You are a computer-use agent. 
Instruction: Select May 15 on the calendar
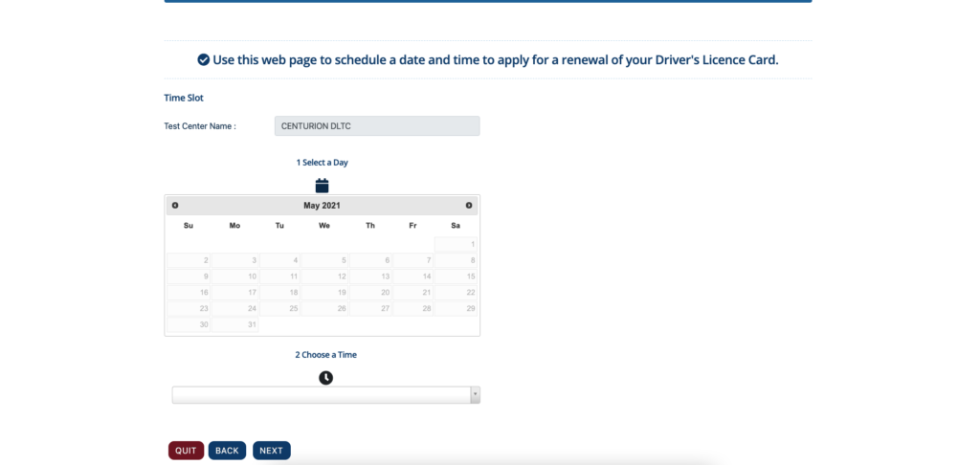pyautogui.click(x=456, y=277)
